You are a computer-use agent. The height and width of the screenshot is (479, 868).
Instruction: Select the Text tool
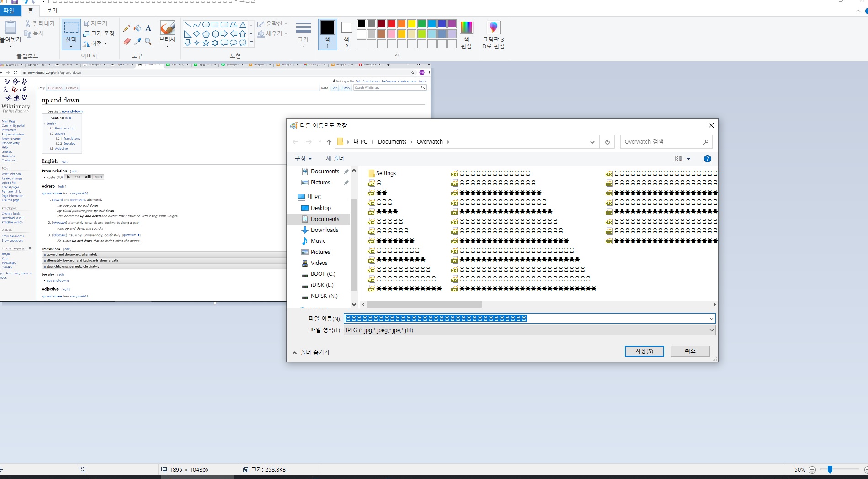pyautogui.click(x=148, y=28)
